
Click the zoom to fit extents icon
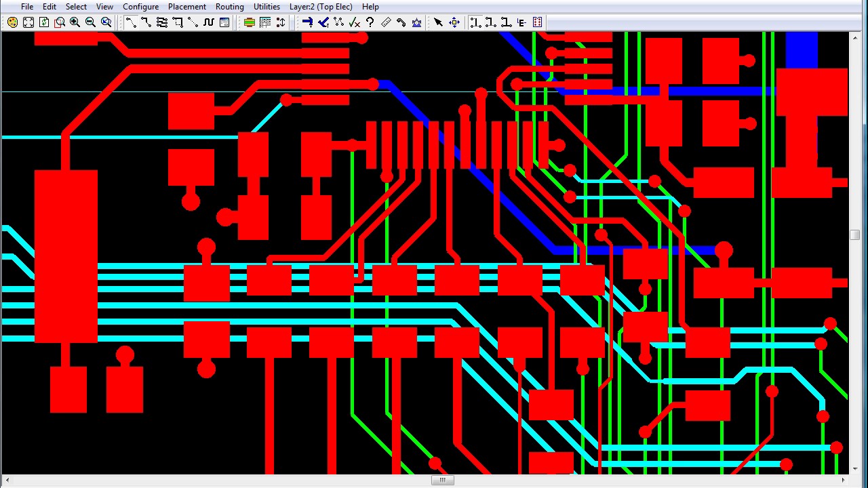(28, 22)
